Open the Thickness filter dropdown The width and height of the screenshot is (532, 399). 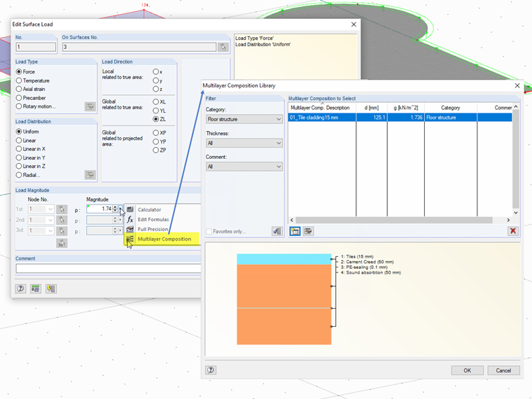coord(244,143)
